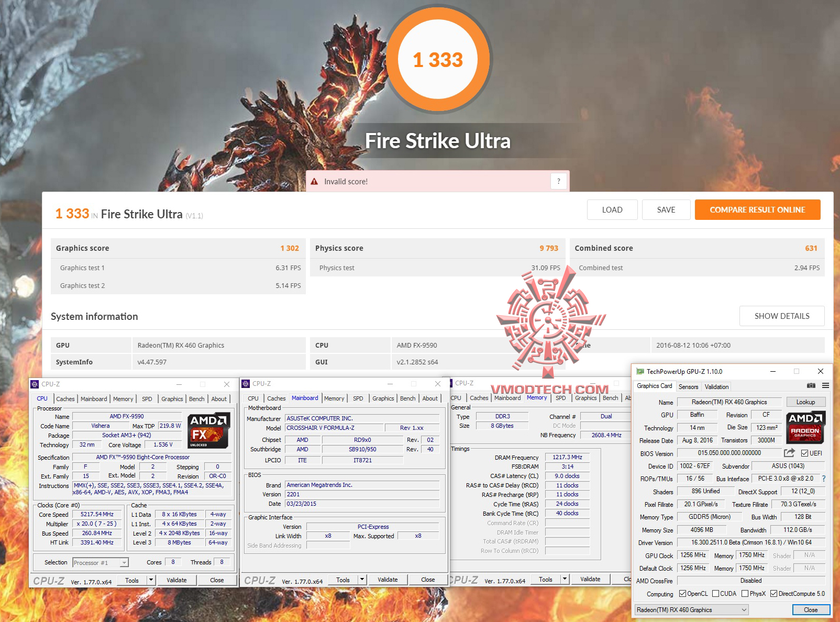This screenshot has height=622, width=840.
Task: Open the Graphics tab in the CPU-Z Mainboard window
Action: point(383,398)
